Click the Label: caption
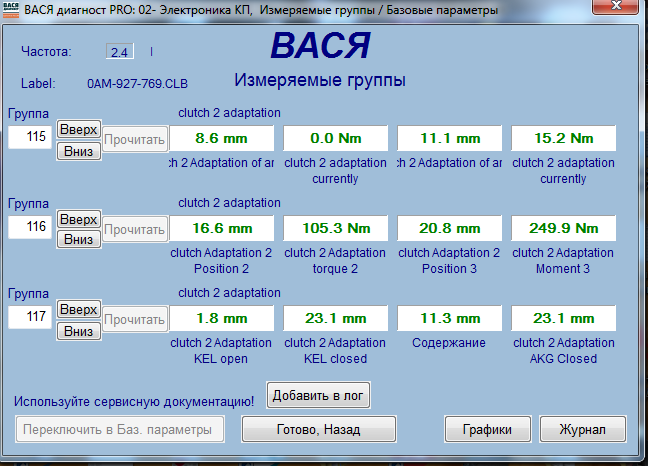Image resolution: width=648 pixels, height=466 pixels. pos(38,84)
